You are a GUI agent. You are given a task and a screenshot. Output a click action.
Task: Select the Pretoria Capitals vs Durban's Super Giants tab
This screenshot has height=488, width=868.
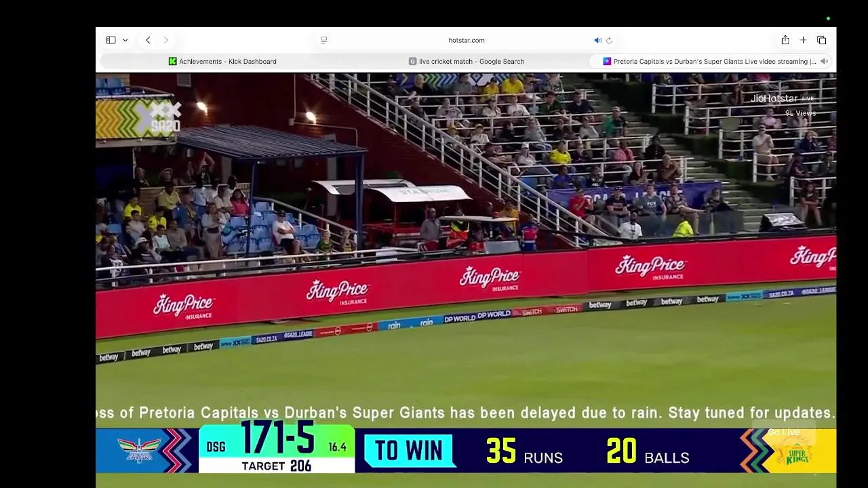(x=709, y=61)
